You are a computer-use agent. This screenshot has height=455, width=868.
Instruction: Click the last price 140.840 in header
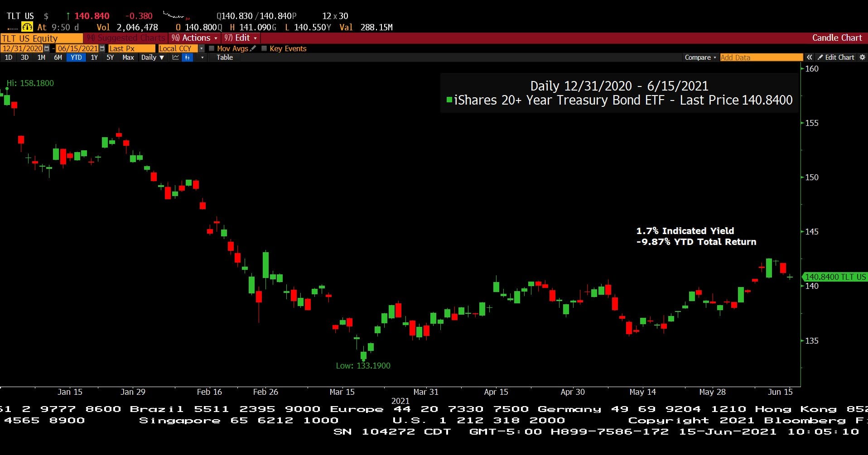pos(92,16)
